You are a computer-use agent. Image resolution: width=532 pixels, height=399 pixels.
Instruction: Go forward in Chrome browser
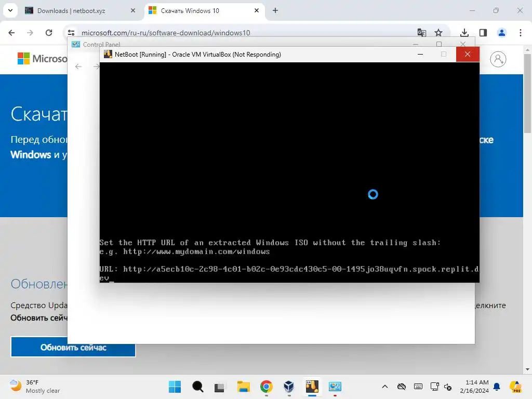click(x=30, y=33)
